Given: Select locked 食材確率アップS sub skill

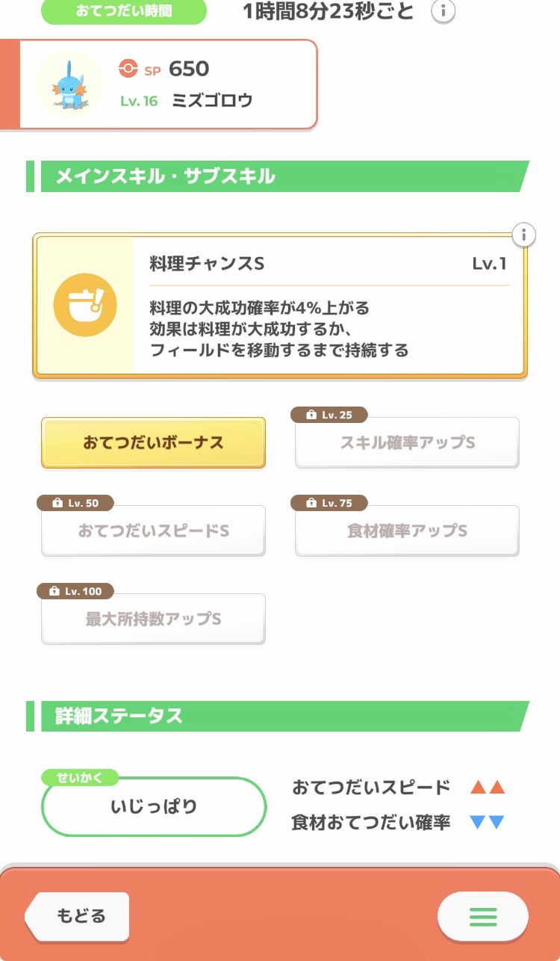Looking at the screenshot, I should click(407, 531).
